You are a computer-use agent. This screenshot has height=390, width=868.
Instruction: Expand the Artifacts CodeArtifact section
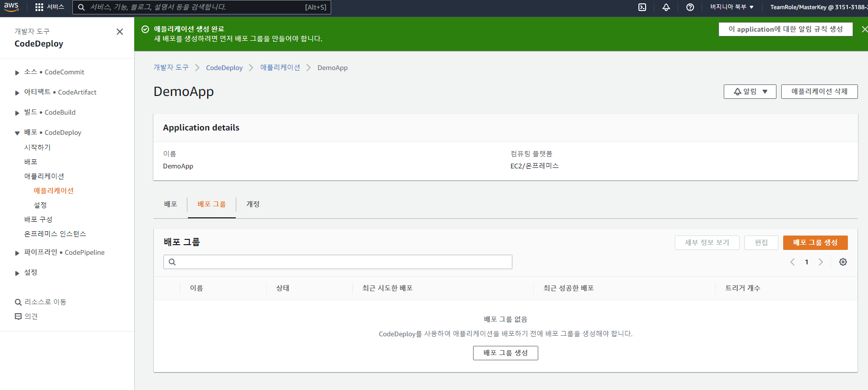coord(17,93)
